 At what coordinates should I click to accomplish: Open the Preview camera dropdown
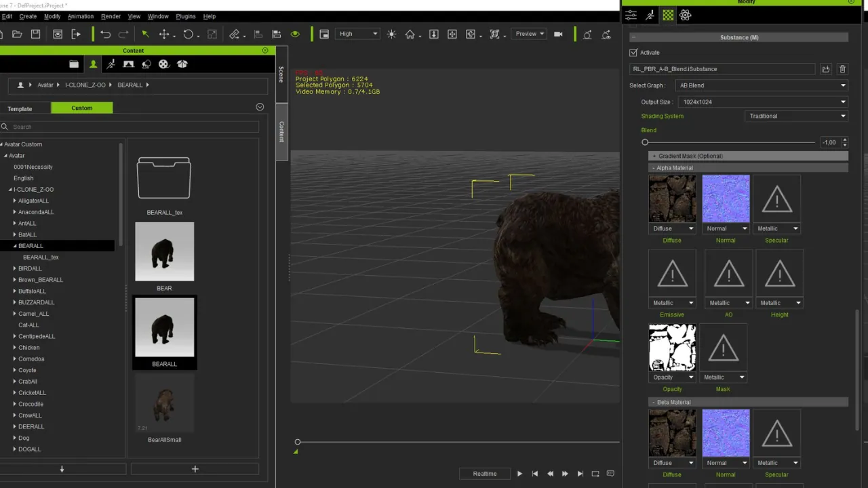click(529, 34)
